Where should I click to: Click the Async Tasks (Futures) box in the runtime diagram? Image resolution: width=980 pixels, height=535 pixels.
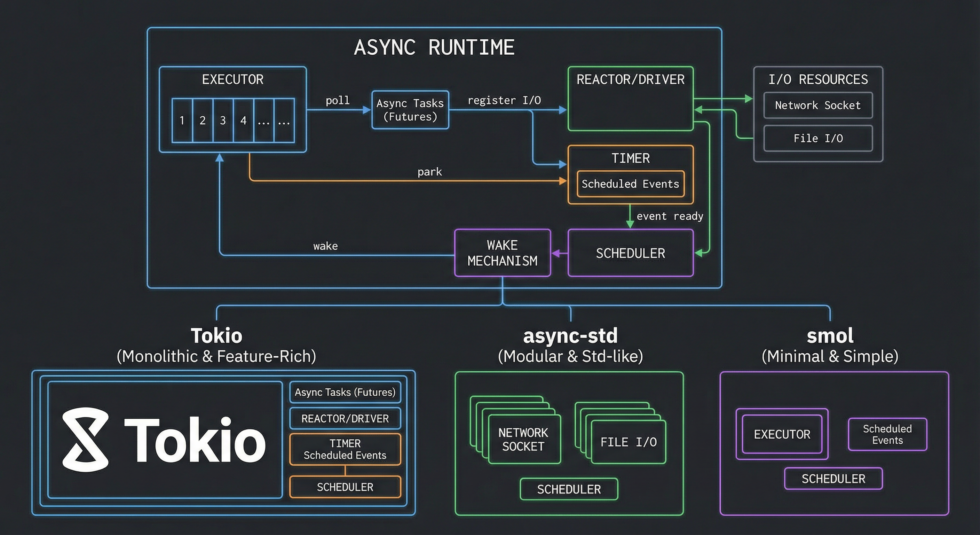(x=410, y=110)
